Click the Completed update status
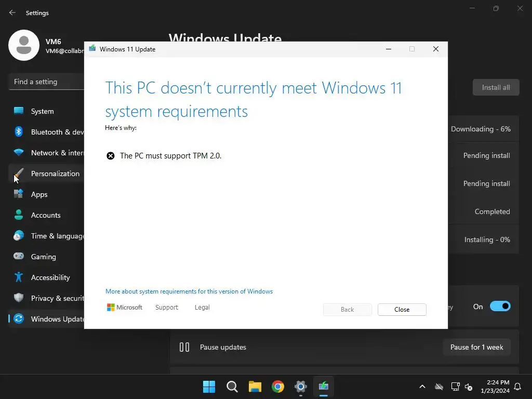The height and width of the screenshot is (399, 532). [x=493, y=211]
